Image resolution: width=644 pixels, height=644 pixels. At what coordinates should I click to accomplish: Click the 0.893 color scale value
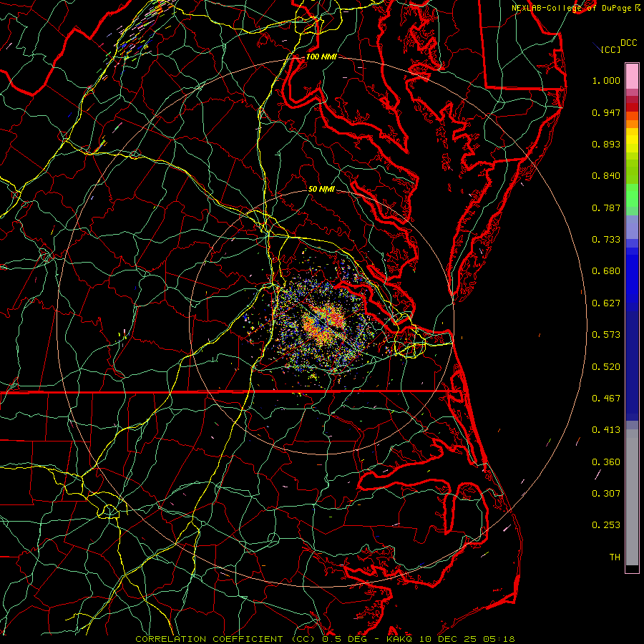[x=606, y=144]
